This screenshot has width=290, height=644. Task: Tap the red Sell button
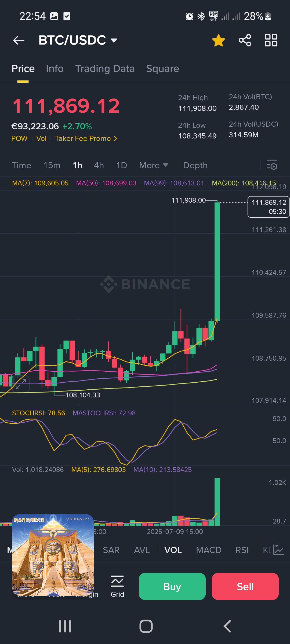[x=245, y=586]
